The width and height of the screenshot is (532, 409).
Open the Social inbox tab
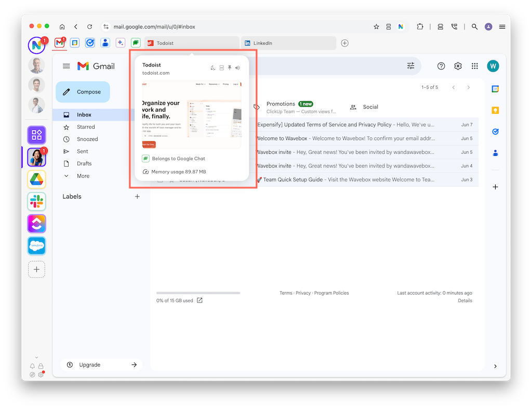364,107
